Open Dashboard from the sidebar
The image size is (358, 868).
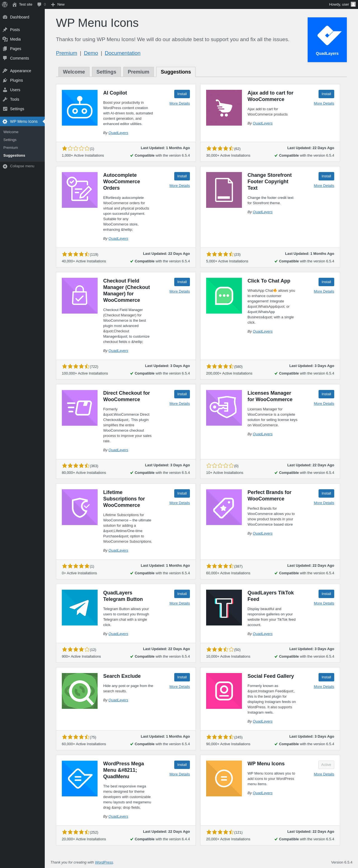click(x=22, y=17)
